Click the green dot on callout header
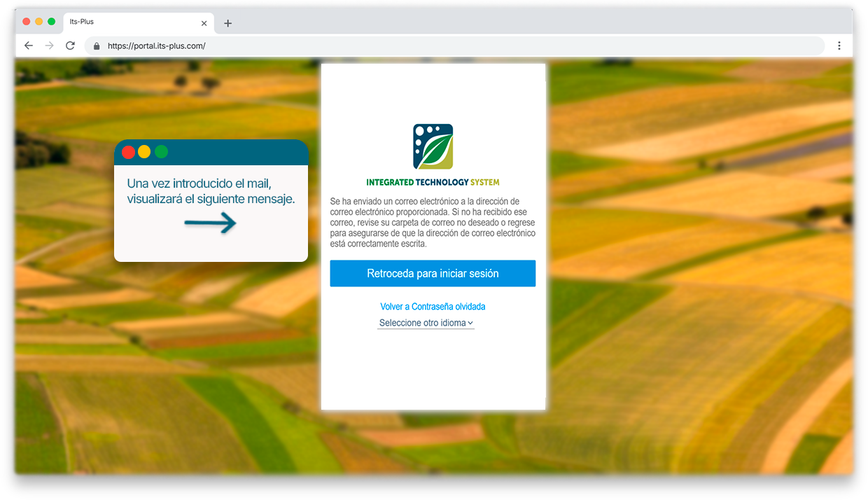This screenshot has height=500, width=868. click(161, 152)
